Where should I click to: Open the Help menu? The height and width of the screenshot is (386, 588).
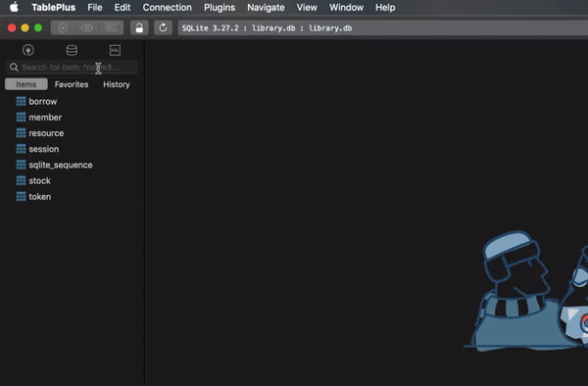(x=385, y=8)
